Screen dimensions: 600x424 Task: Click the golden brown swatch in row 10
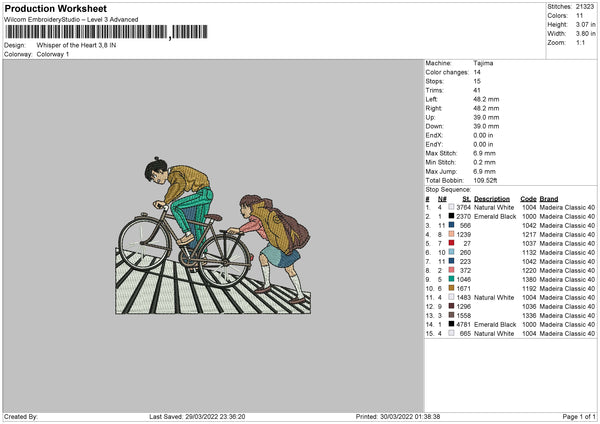[452, 288]
